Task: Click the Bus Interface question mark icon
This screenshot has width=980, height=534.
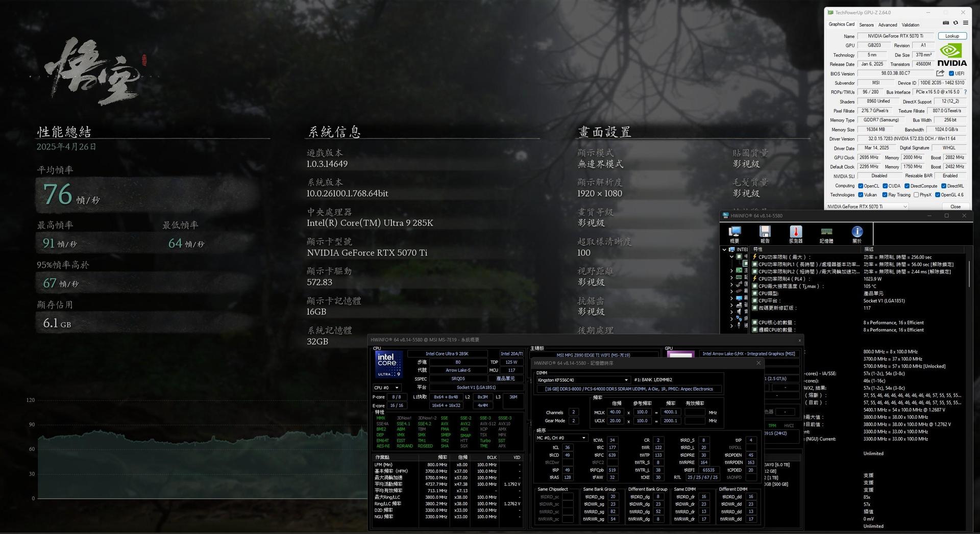Action: point(965,92)
